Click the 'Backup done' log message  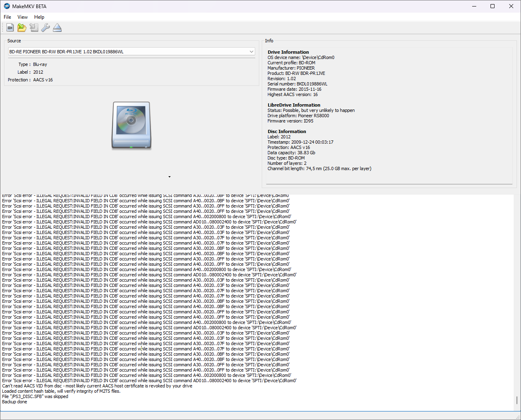point(14,402)
